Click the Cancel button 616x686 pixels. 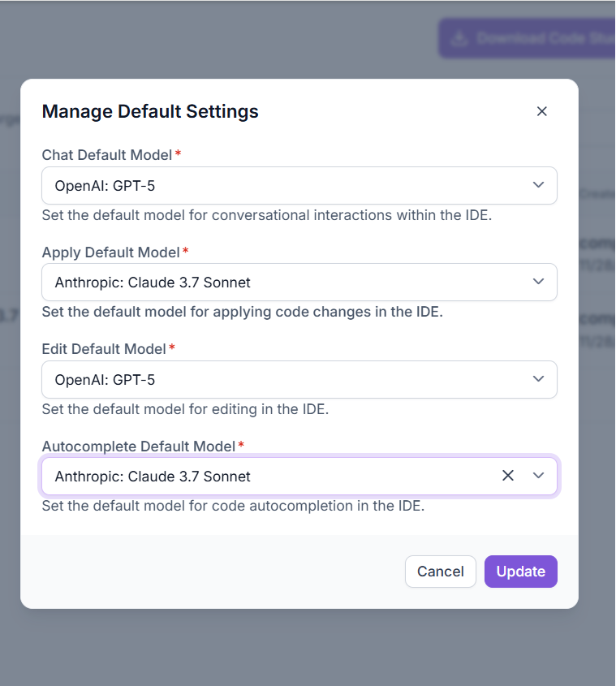[441, 572]
